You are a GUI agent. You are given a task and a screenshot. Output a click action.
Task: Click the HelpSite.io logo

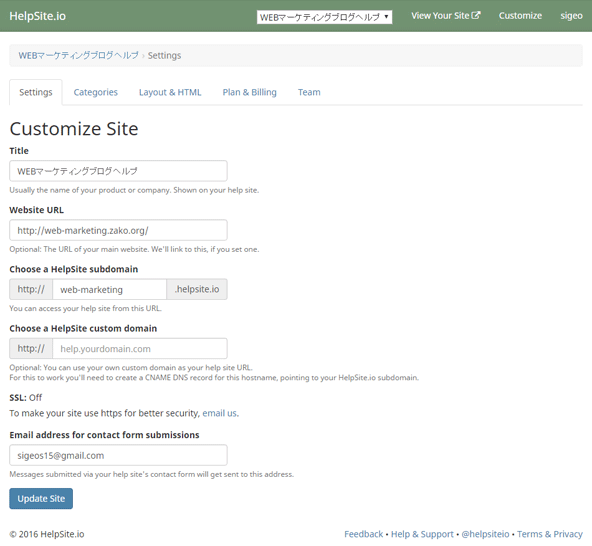point(37,16)
